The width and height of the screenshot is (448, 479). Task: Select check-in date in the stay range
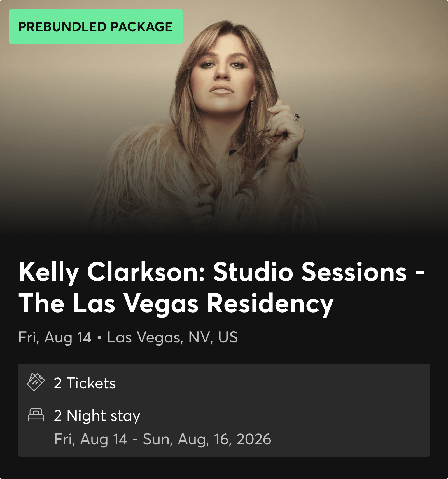(90, 439)
